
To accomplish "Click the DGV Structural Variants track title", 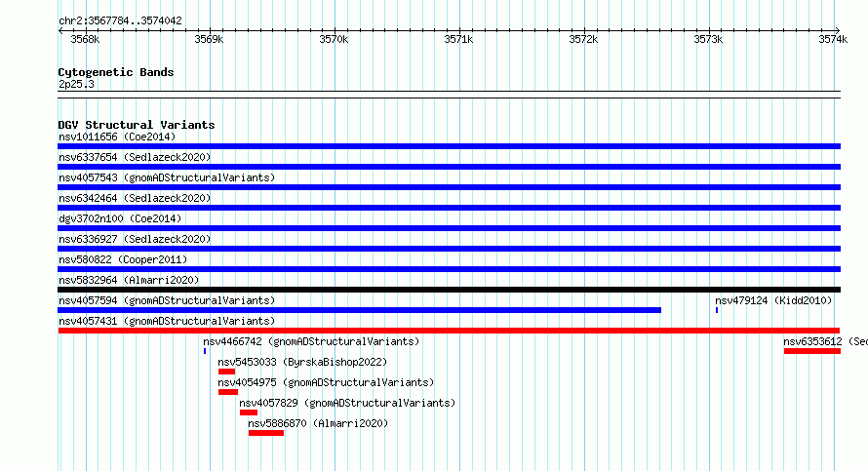I will (x=137, y=125).
